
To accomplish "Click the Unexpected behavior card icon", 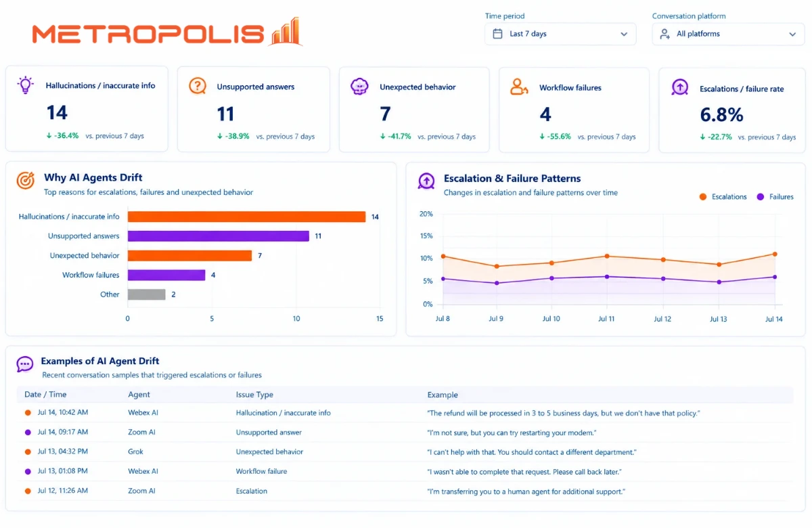I will point(359,86).
